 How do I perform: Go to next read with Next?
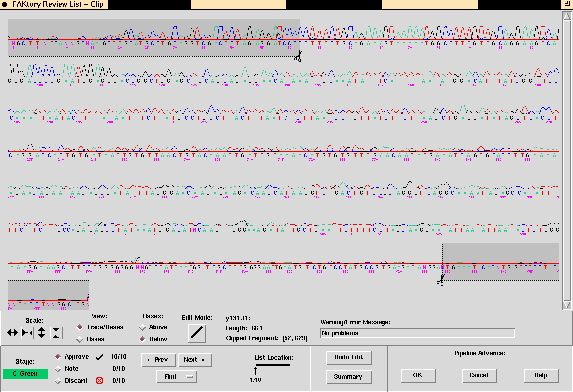coord(195,360)
